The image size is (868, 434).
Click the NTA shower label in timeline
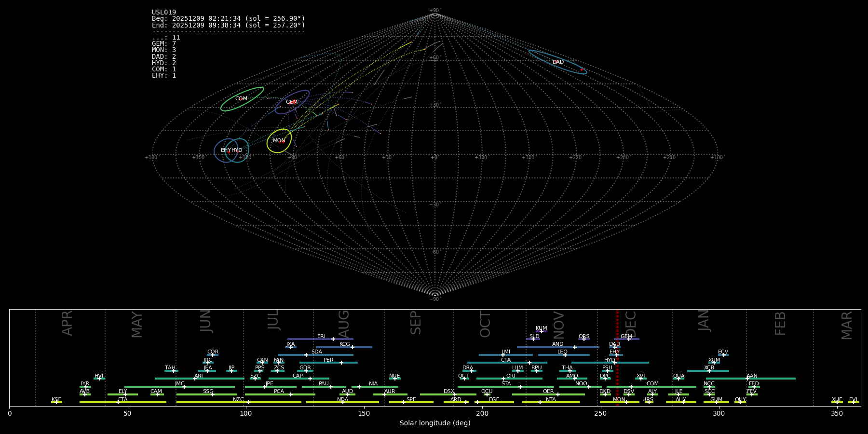[551, 400]
